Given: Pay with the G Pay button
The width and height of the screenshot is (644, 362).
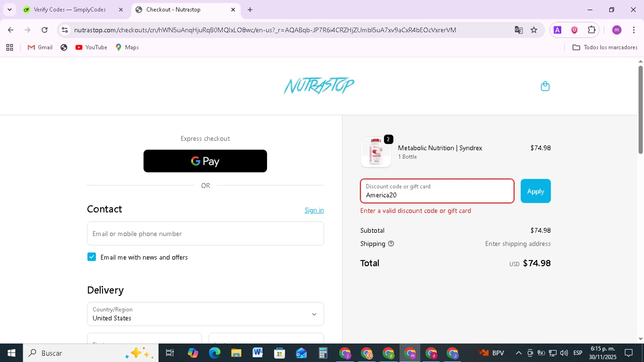Looking at the screenshot, I should pyautogui.click(x=205, y=161).
